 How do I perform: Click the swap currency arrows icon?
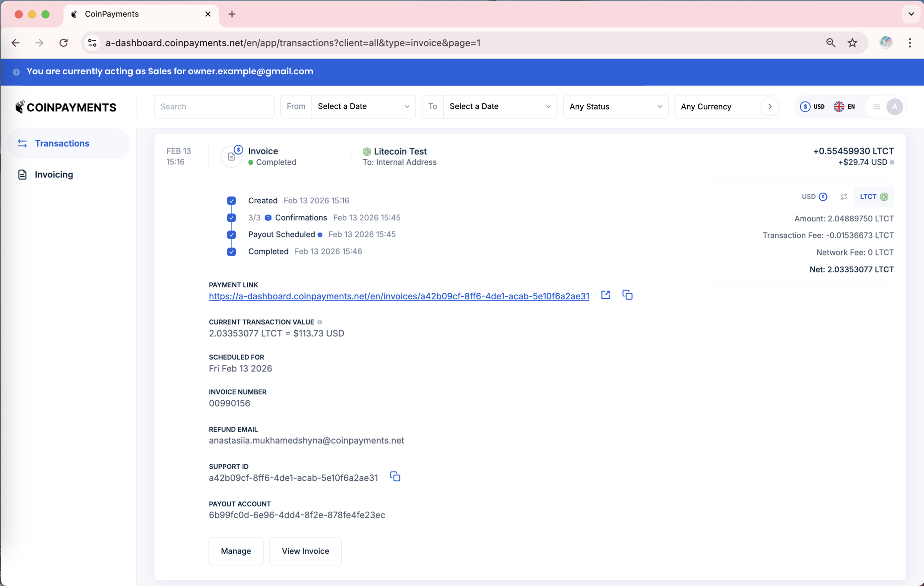point(843,197)
